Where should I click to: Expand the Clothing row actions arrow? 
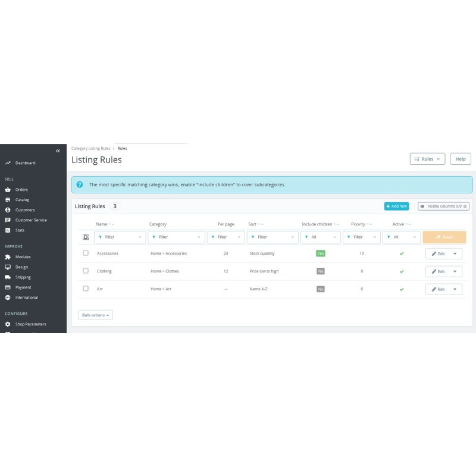[455, 272]
